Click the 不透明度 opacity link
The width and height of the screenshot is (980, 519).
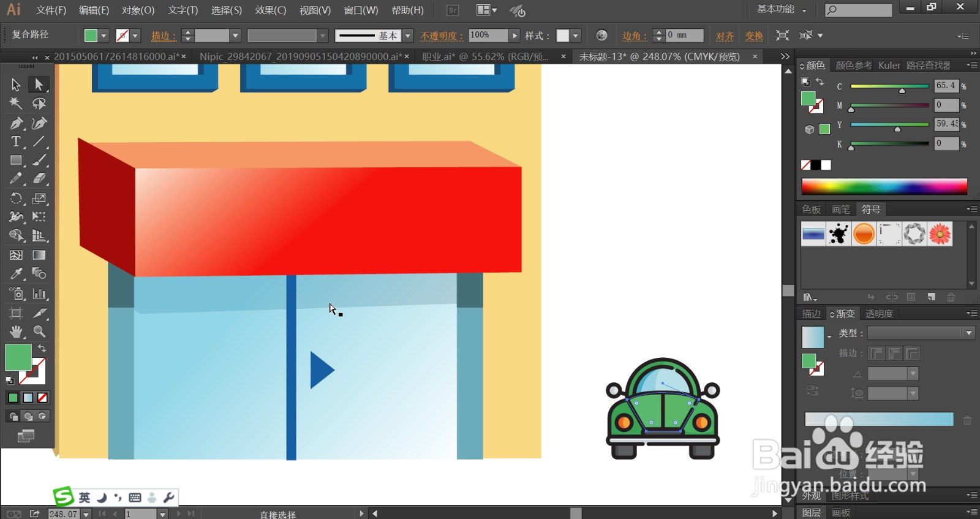[x=442, y=36]
